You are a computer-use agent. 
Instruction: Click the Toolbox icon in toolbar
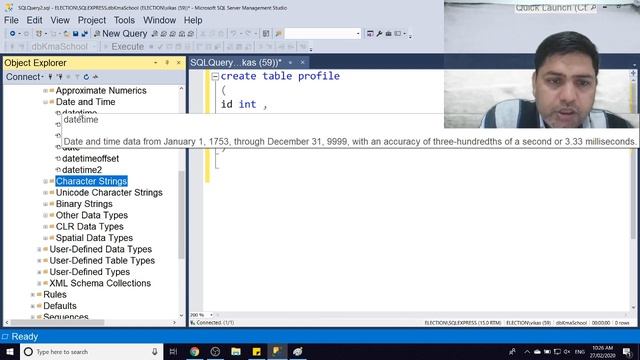(388, 33)
